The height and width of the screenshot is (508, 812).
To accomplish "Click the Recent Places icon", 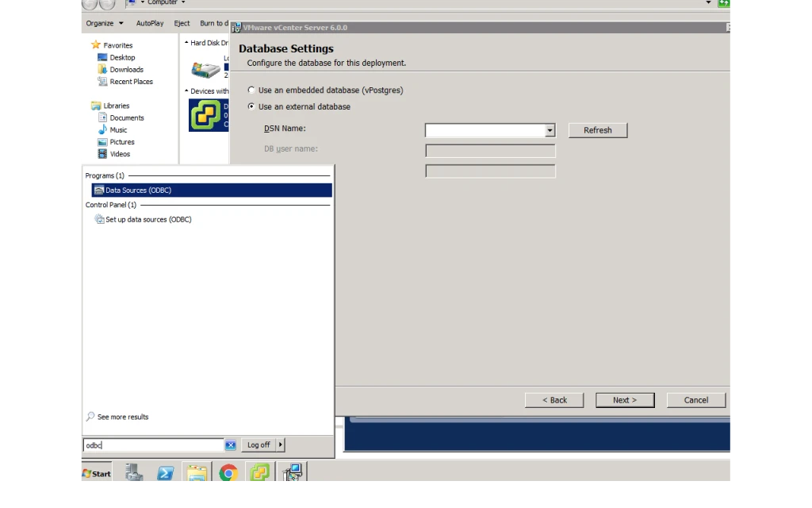I will click(102, 81).
